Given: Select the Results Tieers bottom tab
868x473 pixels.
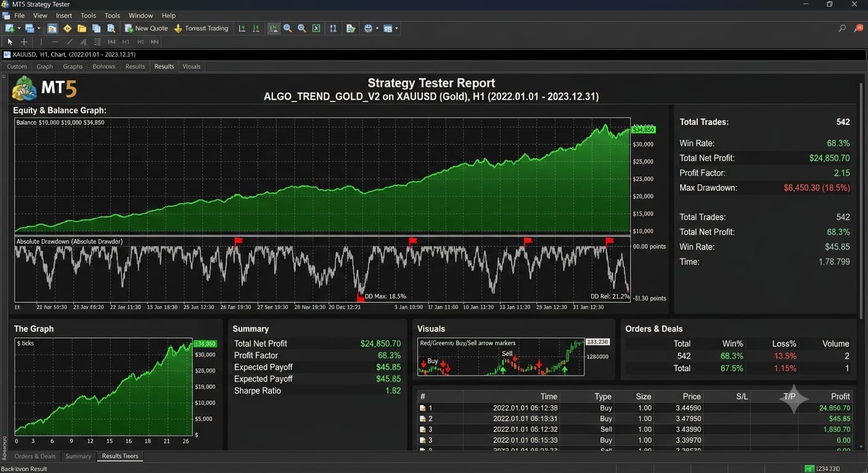Looking at the screenshot, I should tap(120, 456).
